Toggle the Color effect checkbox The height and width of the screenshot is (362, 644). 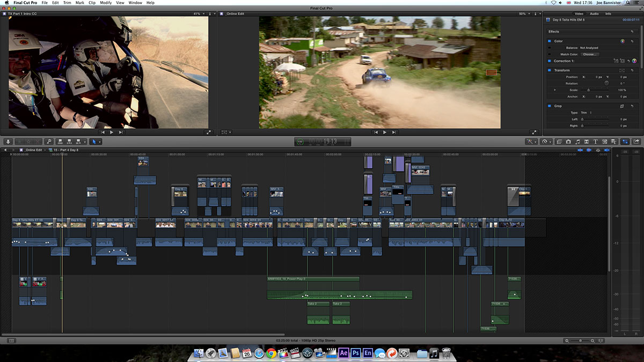tap(550, 41)
